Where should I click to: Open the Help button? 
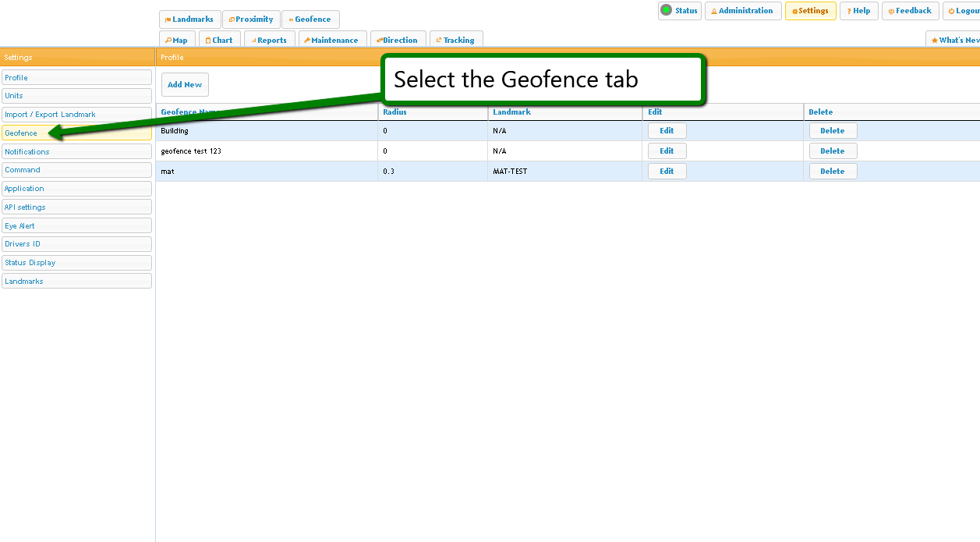tap(859, 11)
